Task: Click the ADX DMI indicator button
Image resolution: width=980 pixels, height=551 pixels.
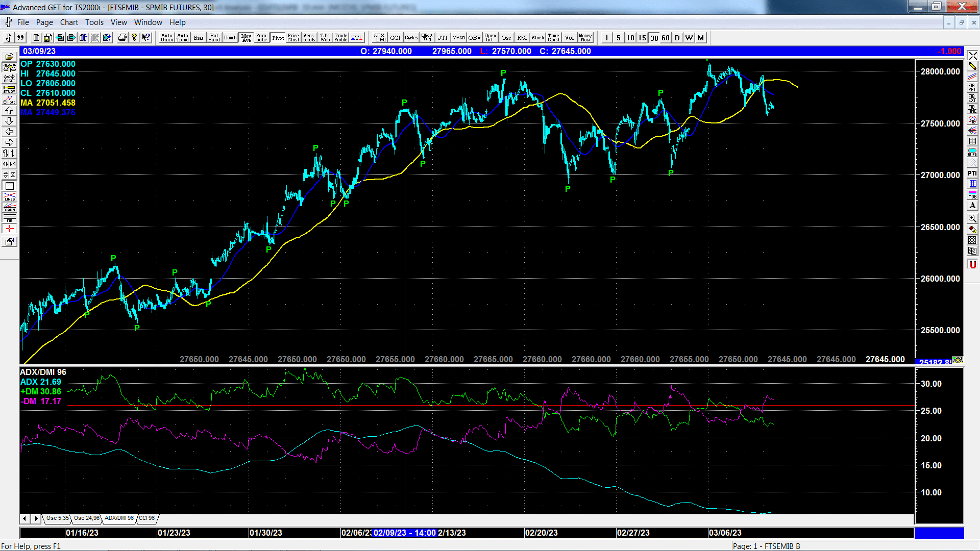Action: coord(380,38)
